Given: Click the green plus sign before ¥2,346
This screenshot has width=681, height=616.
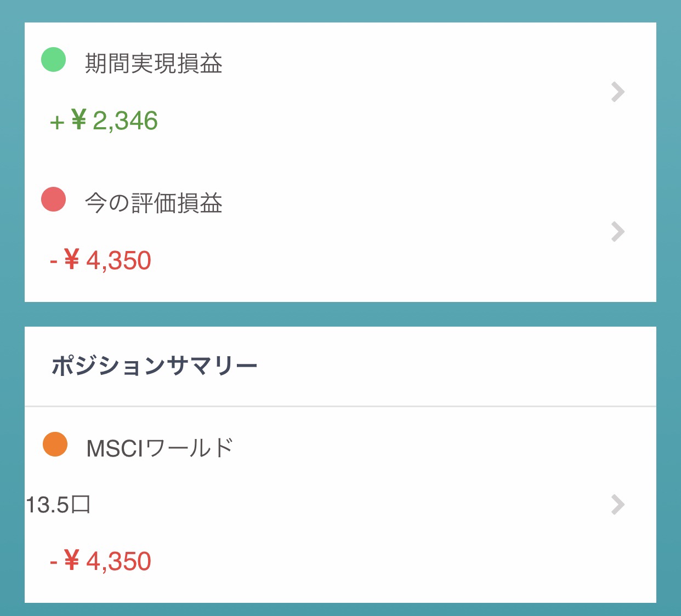Looking at the screenshot, I should pyautogui.click(x=57, y=122).
